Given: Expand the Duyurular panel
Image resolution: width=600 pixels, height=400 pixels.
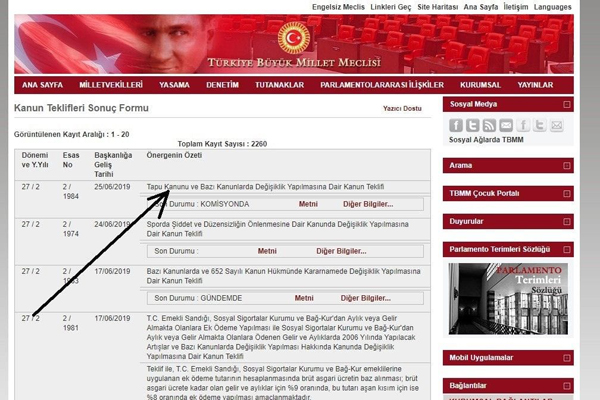Looking at the screenshot, I should (567, 220).
